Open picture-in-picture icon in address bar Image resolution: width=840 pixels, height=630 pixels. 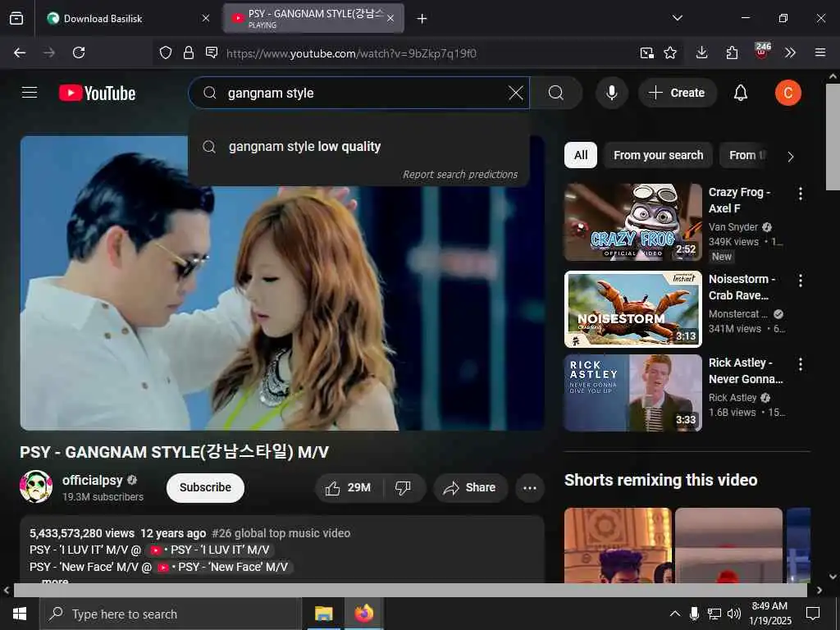tap(646, 52)
